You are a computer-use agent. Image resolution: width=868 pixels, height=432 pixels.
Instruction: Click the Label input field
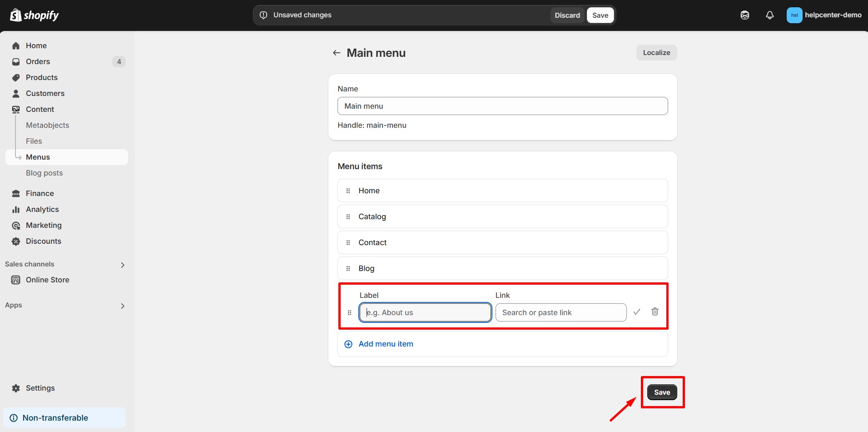[425, 312]
